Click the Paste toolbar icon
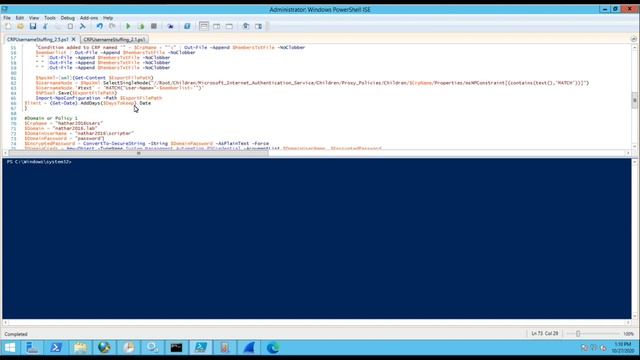The height and width of the screenshot is (360, 640). (70, 26)
